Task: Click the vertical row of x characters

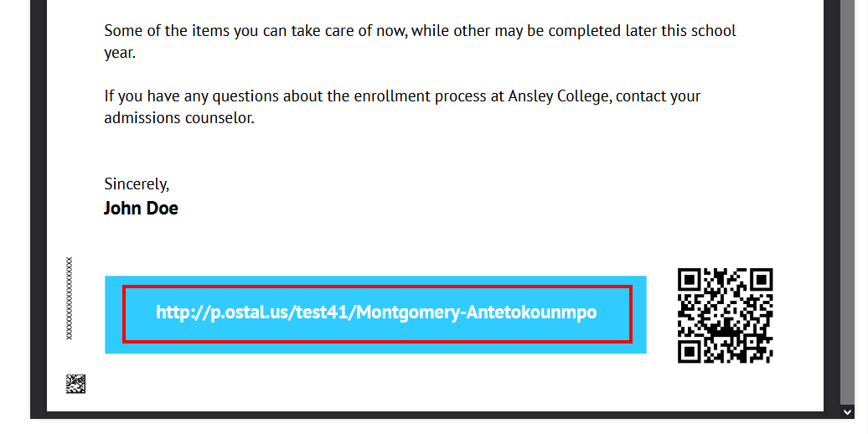Action: tap(70, 297)
